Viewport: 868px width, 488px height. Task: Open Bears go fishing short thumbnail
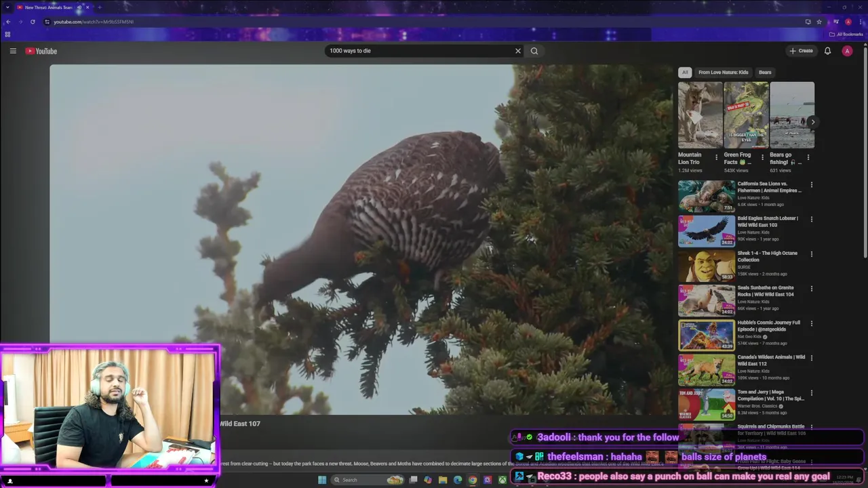(792, 115)
